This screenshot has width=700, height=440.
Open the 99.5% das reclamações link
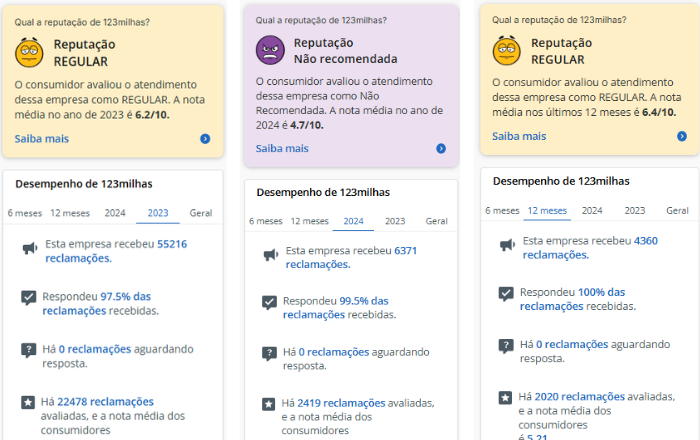pos(364,301)
